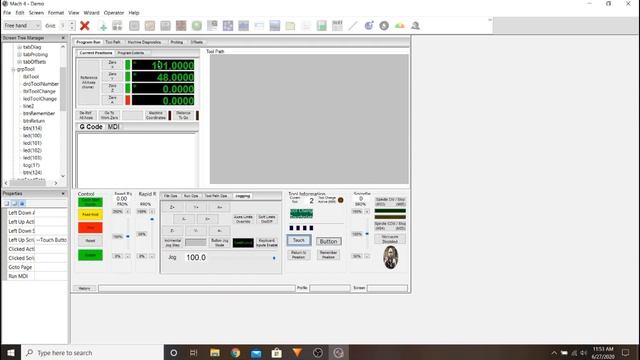Viewport: 640px width, 360px height.
Task: Toggle Axis Limits Override
Action: (243, 219)
